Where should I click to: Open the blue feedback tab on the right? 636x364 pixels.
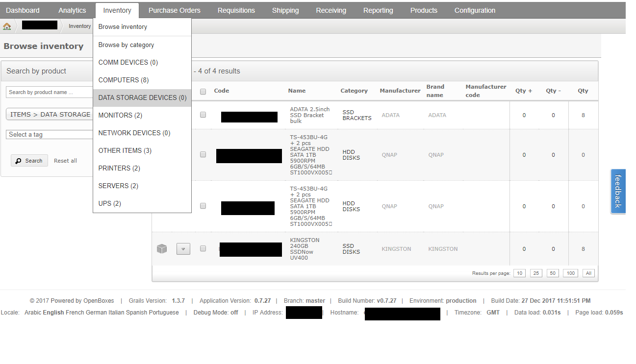click(618, 191)
